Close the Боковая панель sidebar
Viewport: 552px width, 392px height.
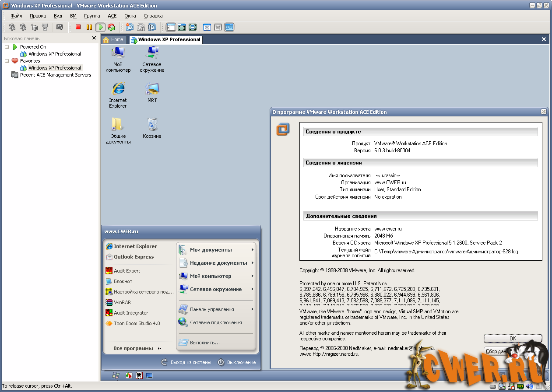[94, 38]
